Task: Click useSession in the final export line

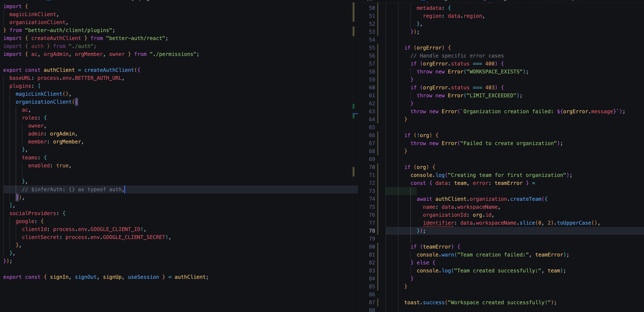Action: click(143, 277)
